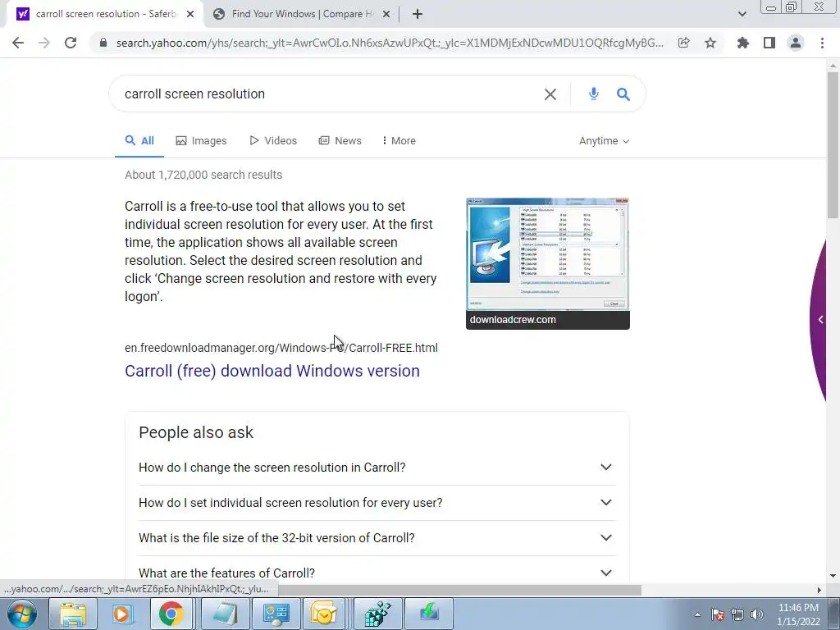Open the Chrome three-dot menu
The image size is (840, 630).
tap(822, 43)
